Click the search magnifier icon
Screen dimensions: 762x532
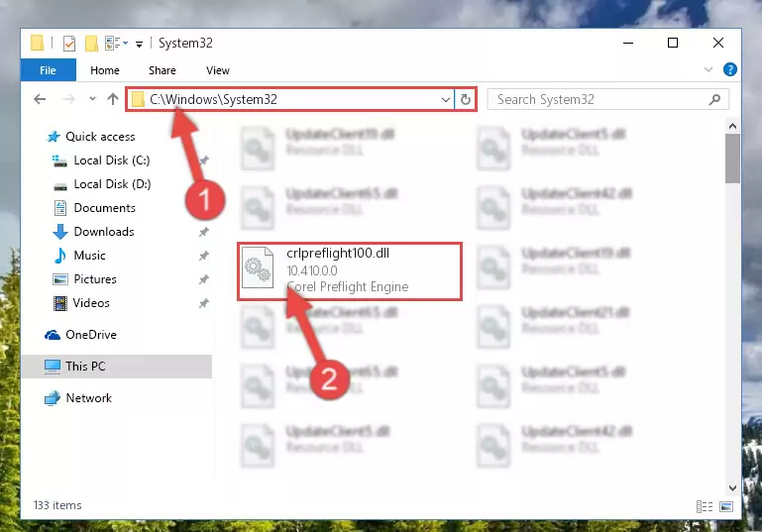pyautogui.click(x=714, y=100)
